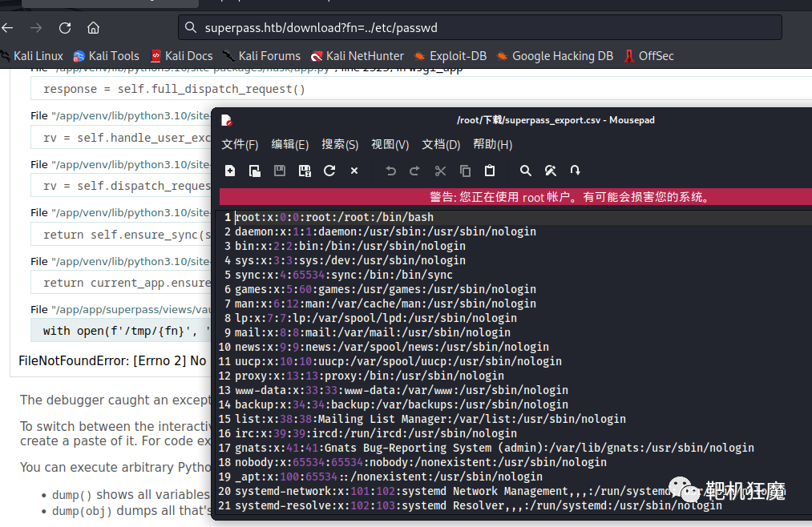Click Mousepad undo icon
Screen dimensions: 812x527
pos(390,171)
